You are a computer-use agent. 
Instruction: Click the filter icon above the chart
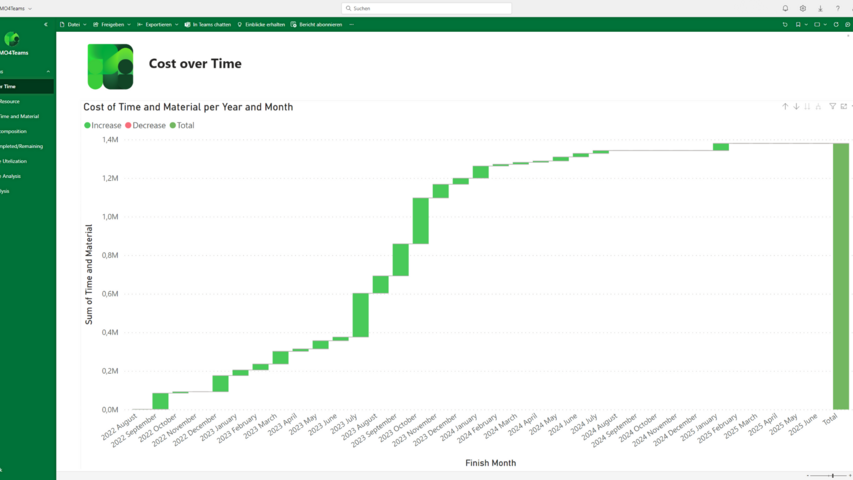(832, 106)
